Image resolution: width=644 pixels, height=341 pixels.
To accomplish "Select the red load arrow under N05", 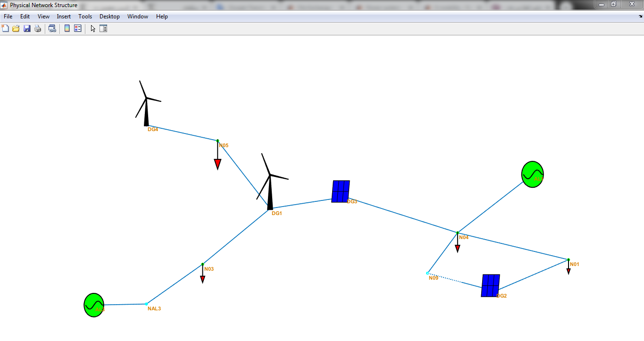I will 217,164.
